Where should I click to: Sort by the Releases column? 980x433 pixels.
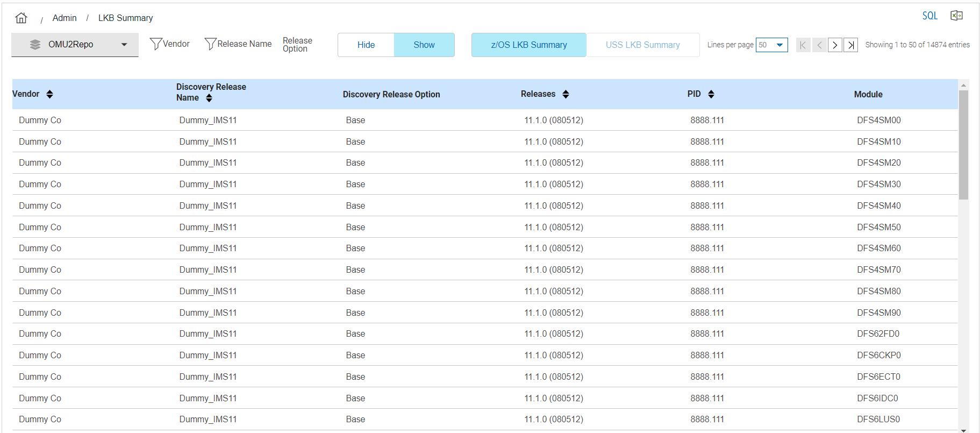click(566, 95)
